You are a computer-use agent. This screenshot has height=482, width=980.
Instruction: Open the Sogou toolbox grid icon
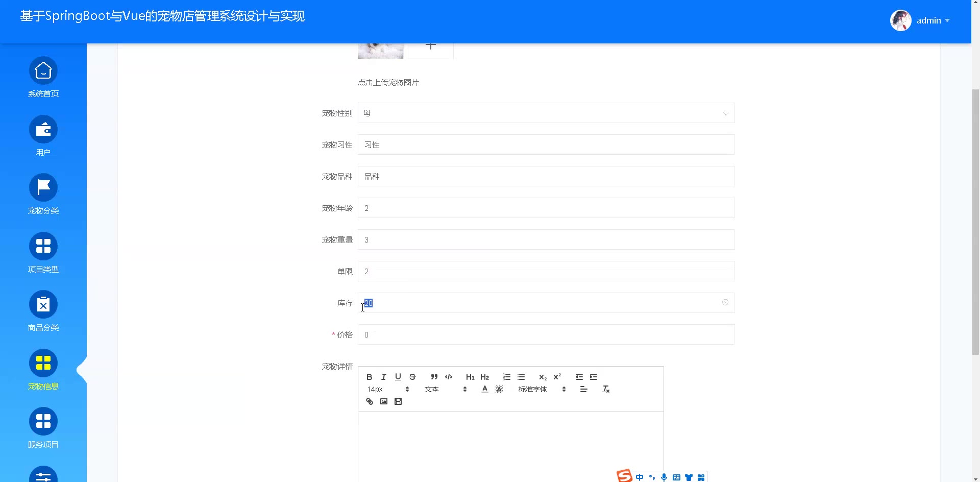pos(701,477)
